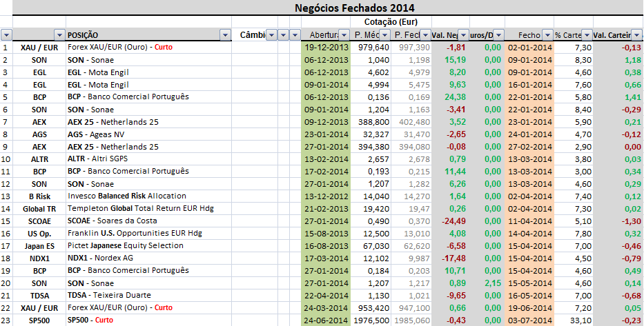The width and height of the screenshot is (644, 326).
Task: Open the Abertura column filter dropdown
Action: pyautogui.click(x=344, y=34)
